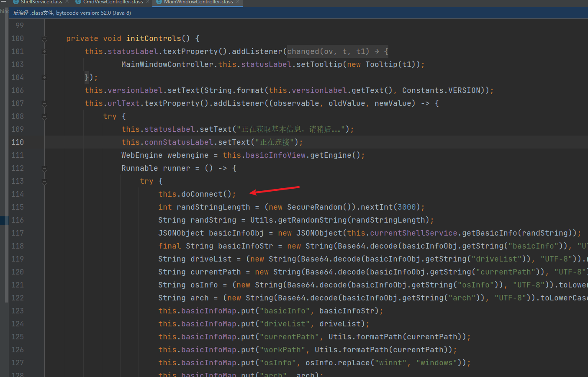Click 'arch' variable declaration on line 122
This screenshot has height=377, width=588.
(x=200, y=298)
